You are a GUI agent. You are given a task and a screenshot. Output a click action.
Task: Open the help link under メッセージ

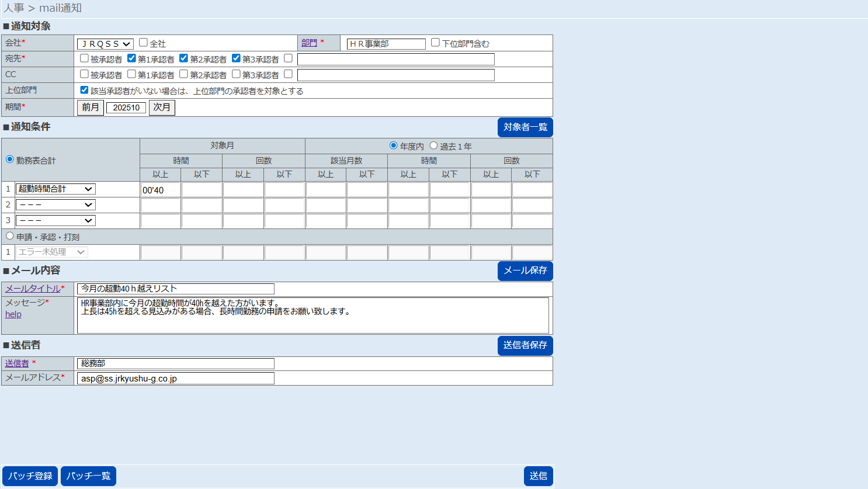13,314
